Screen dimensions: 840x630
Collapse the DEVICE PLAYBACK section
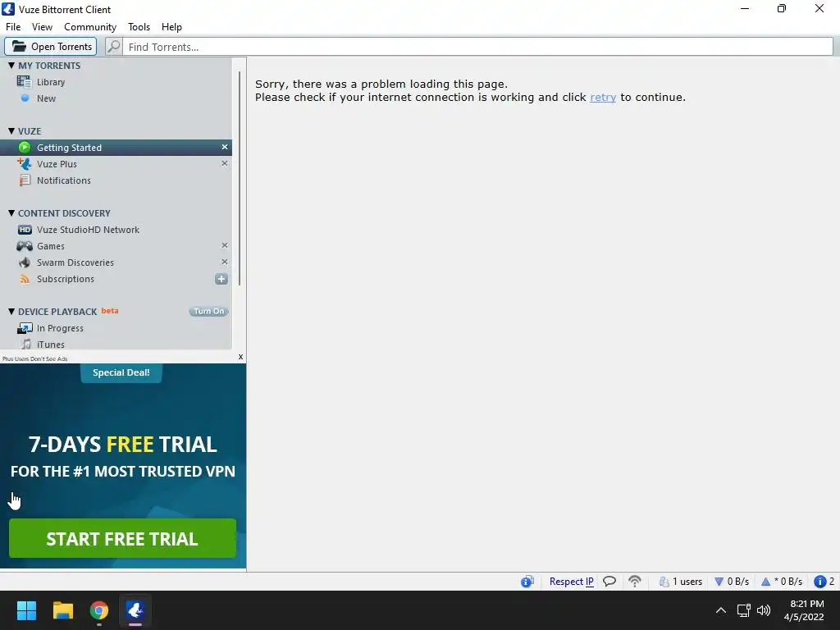pyautogui.click(x=11, y=311)
